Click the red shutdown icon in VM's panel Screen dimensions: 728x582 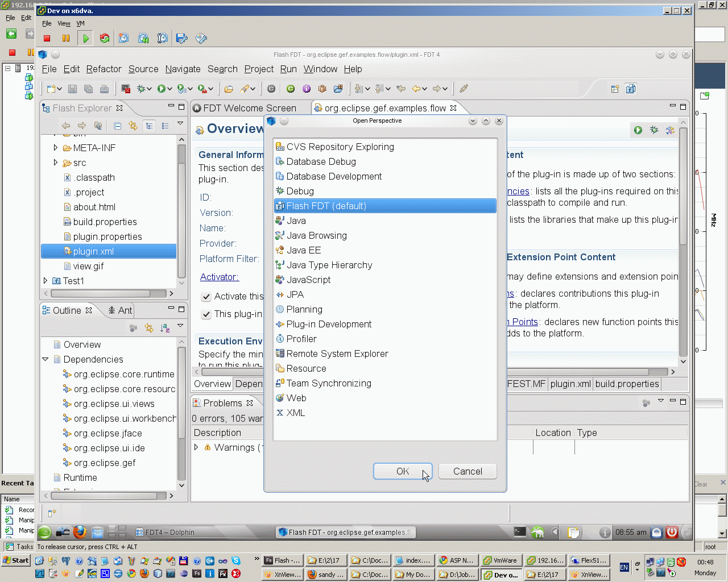coord(672,532)
